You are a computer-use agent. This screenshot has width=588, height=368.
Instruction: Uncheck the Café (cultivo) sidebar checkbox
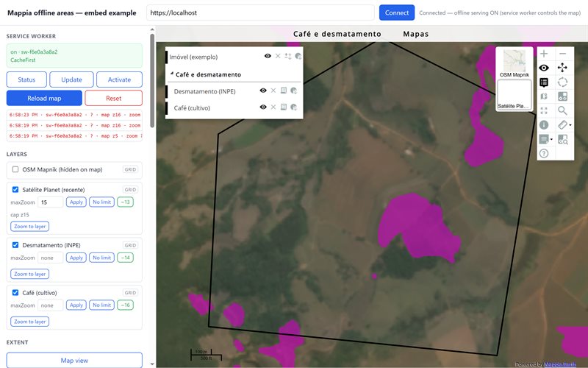click(x=15, y=292)
